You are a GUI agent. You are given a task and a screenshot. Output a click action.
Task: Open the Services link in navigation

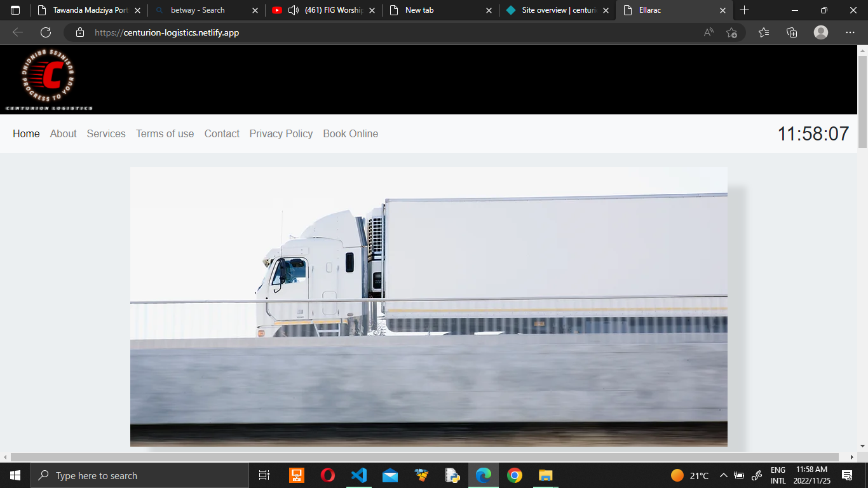[106, 133]
